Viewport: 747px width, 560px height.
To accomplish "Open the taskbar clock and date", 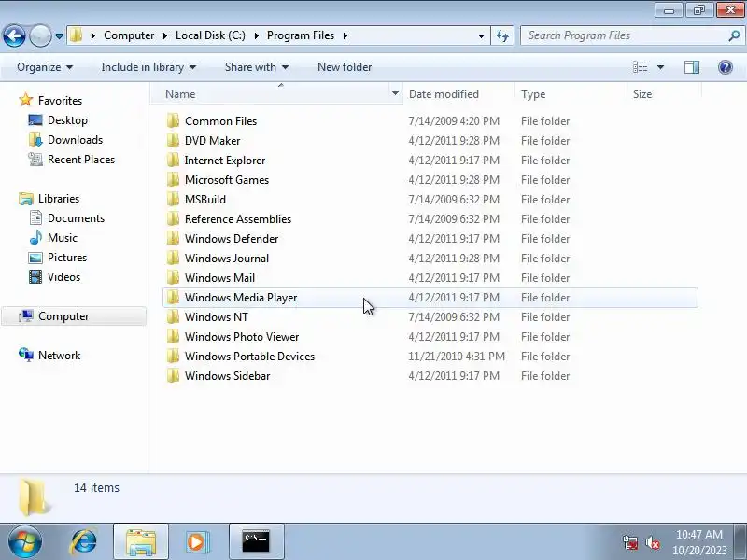I will [x=699, y=542].
